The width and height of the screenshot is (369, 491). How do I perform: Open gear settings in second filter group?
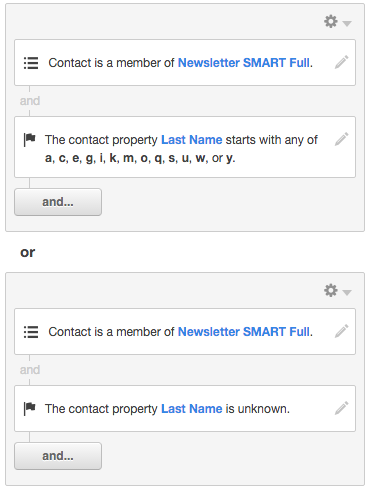[x=331, y=290]
